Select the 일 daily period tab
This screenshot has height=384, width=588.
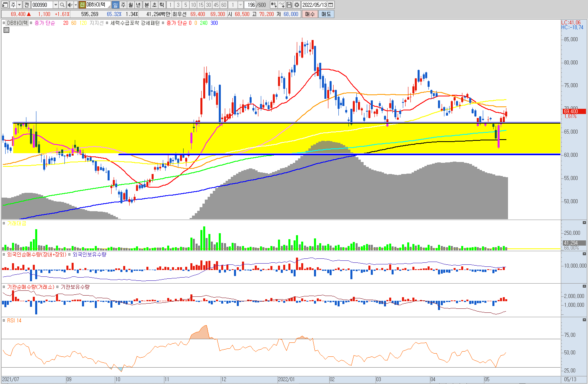[115, 5]
